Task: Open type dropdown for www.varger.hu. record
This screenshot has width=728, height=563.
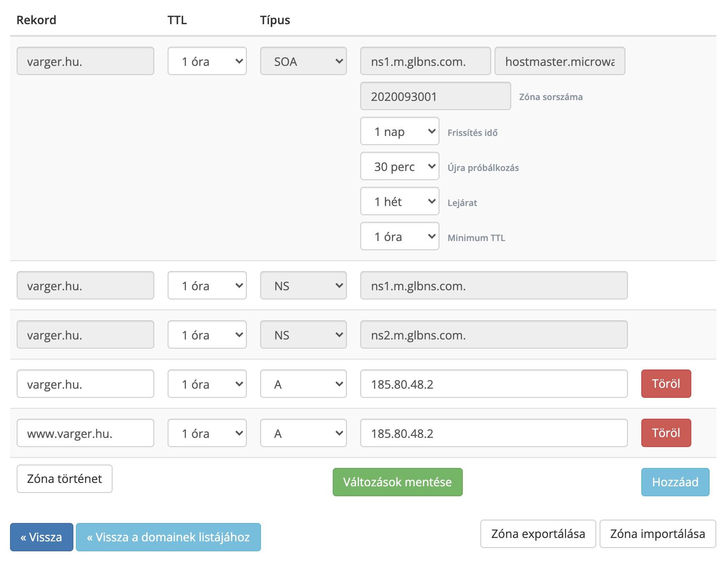Action: coord(303,433)
